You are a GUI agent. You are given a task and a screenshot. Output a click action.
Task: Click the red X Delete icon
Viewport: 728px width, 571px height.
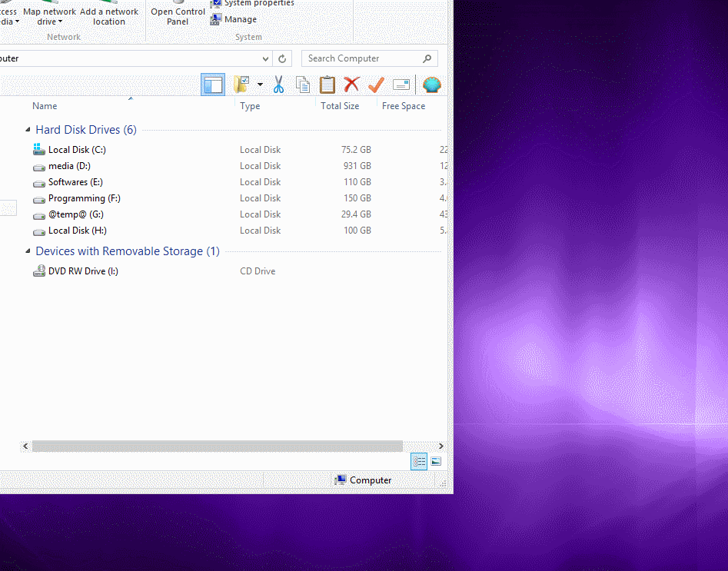tap(351, 85)
